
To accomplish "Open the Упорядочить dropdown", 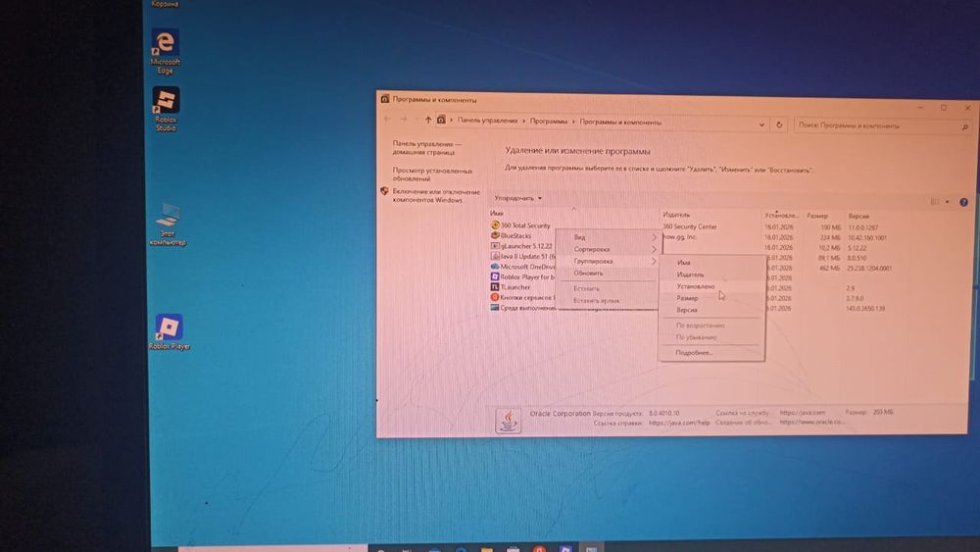I will 518,198.
